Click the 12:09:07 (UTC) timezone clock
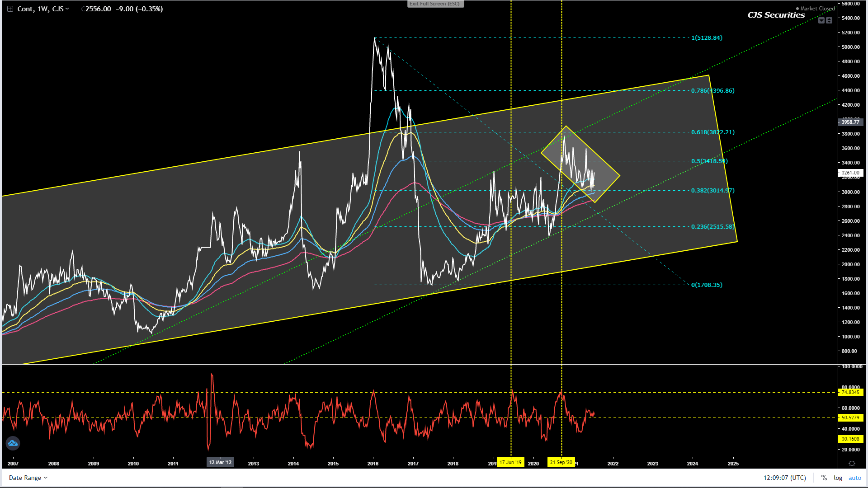Image resolution: width=868 pixels, height=488 pixels. tap(784, 478)
